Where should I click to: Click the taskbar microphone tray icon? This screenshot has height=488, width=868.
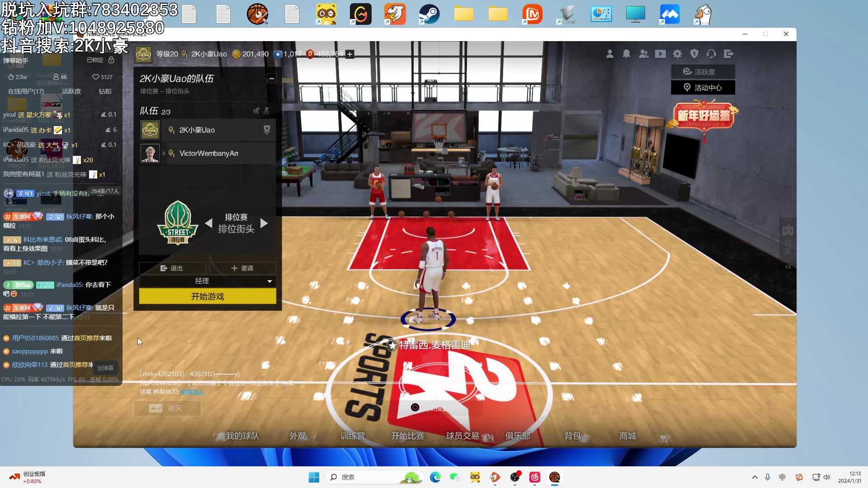click(768, 477)
